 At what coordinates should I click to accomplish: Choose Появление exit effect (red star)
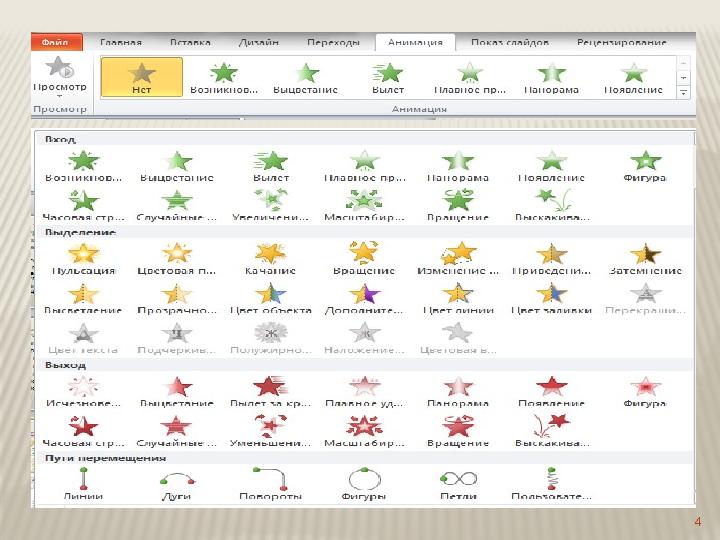[x=552, y=392]
